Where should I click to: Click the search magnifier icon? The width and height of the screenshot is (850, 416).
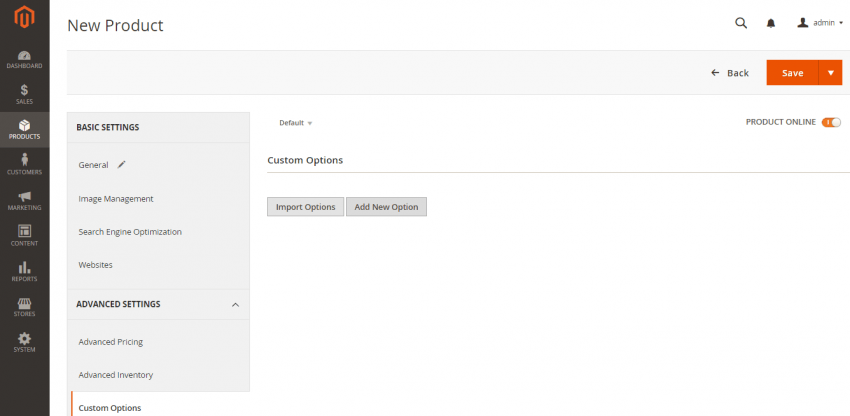tap(740, 23)
